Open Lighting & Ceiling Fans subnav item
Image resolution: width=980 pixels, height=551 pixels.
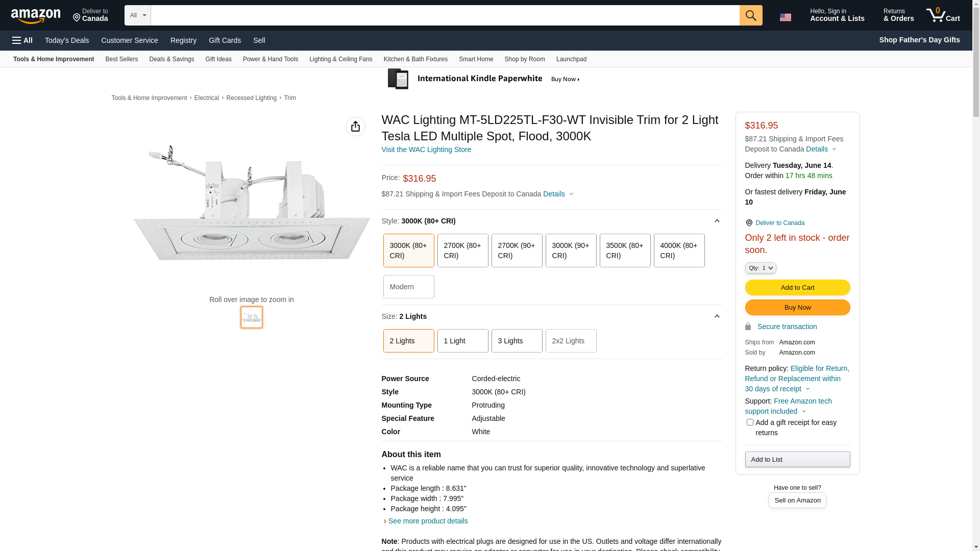coord(340,59)
